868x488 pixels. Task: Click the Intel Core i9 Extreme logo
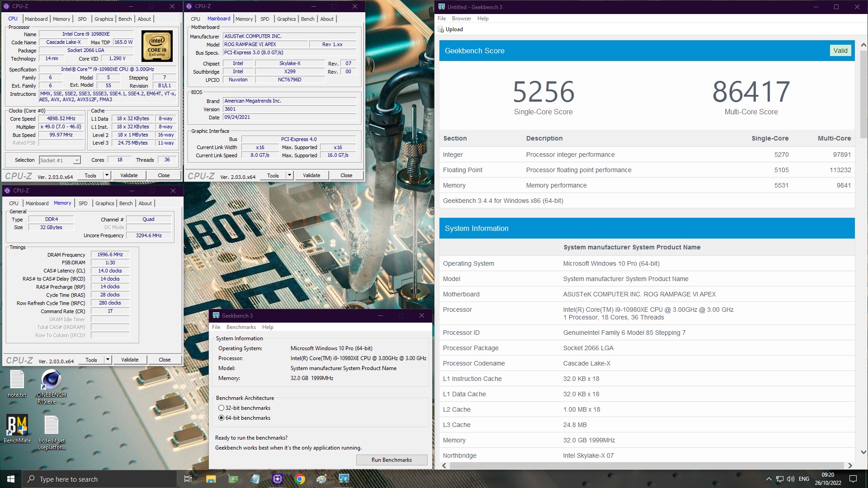point(157,46)
